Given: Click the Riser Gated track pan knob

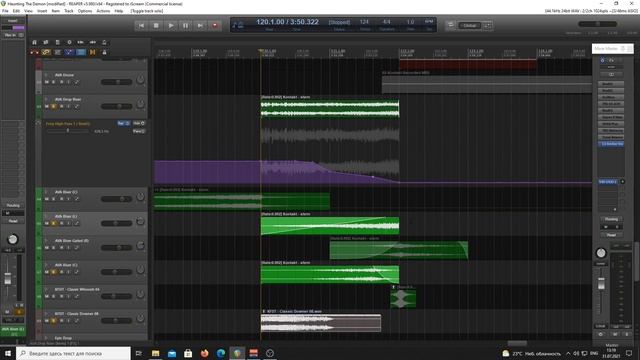Looking at the screenshot, I should (x=140, y=245).
